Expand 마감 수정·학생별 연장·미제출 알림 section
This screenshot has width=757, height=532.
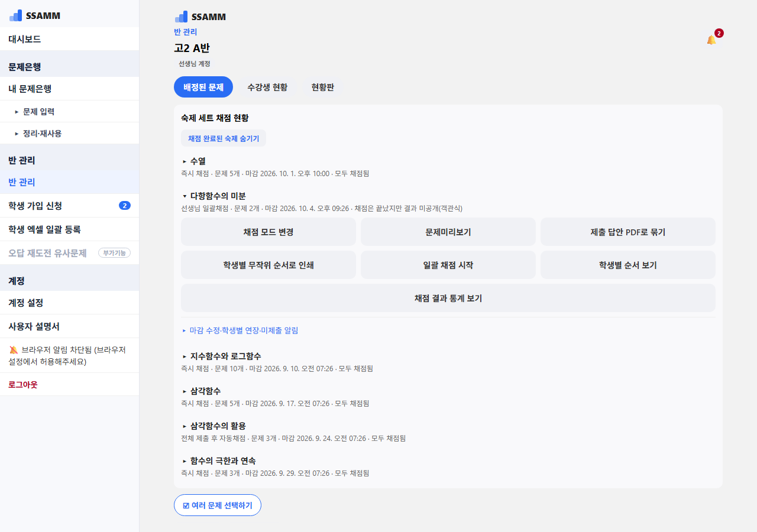240,330
